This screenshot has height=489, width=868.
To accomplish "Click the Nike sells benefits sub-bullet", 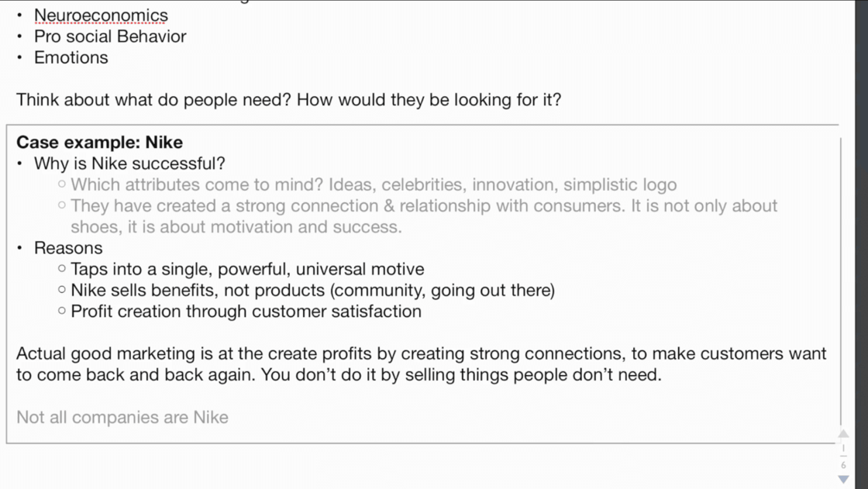I will click(x=313, y=290).
